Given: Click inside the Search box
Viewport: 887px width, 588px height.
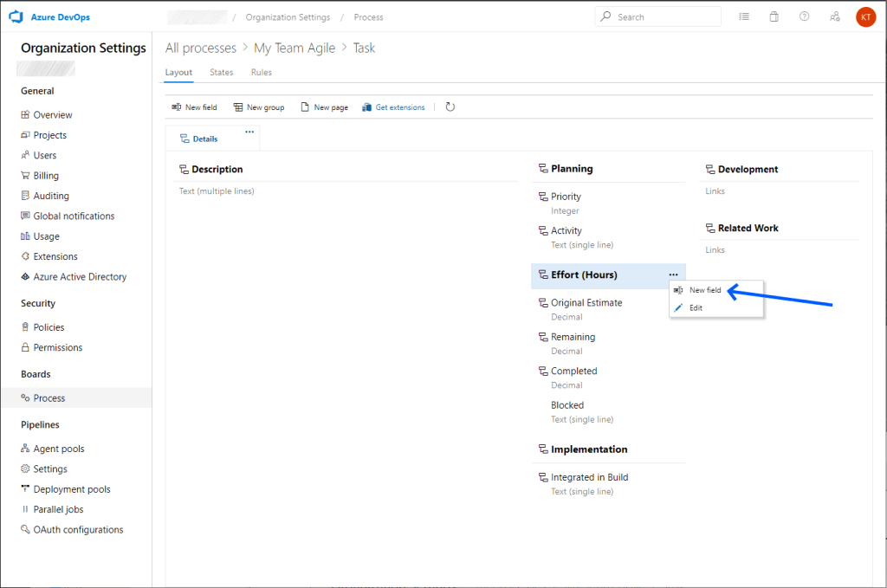Looking at the screenshot, I should (x=663, y=16).
